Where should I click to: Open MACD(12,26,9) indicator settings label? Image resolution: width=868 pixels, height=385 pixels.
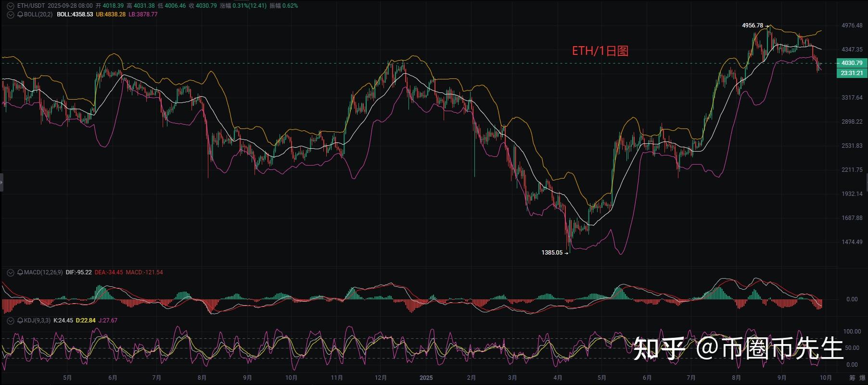43,272
